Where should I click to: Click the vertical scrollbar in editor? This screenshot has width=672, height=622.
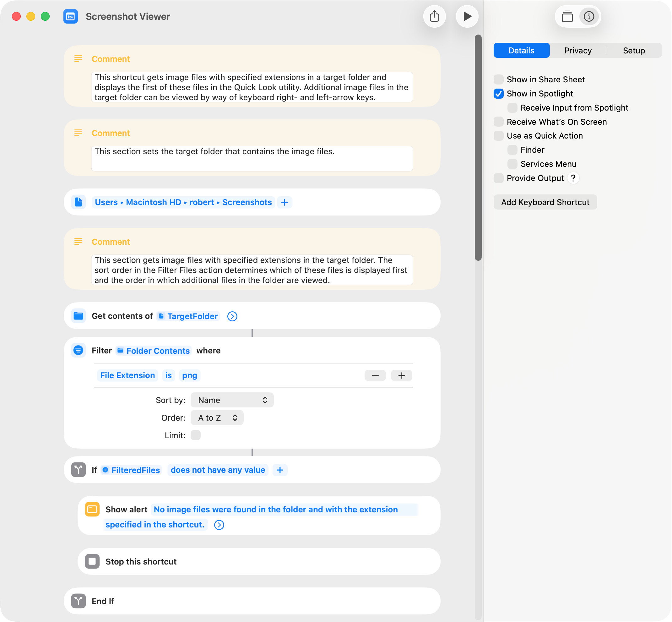[x=478, y=148]
